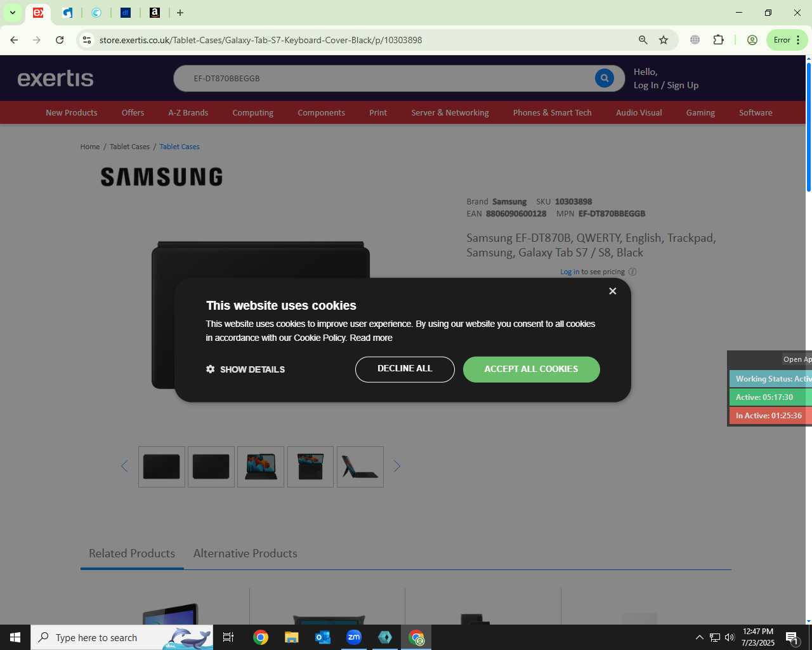Open Print menu
This screenshot has width=812, height=650.
click(x=378, y=112)
